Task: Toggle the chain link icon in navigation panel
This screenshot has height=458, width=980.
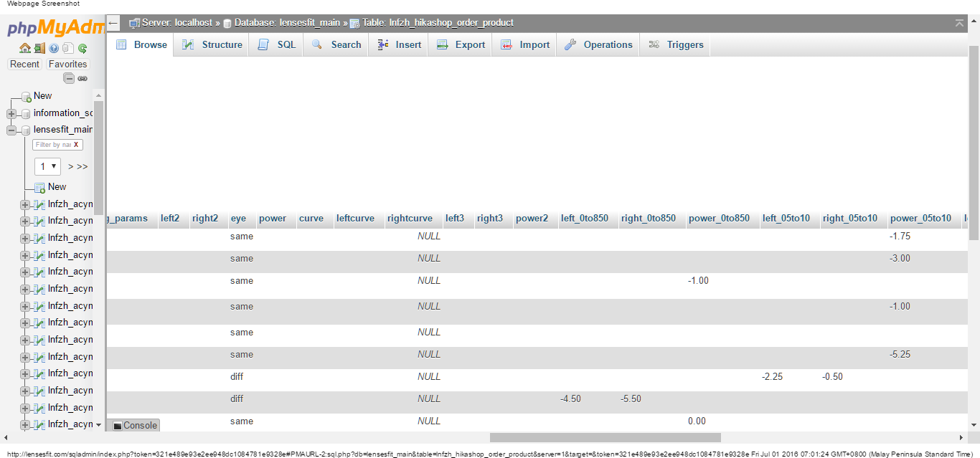Action: (83, 79)
